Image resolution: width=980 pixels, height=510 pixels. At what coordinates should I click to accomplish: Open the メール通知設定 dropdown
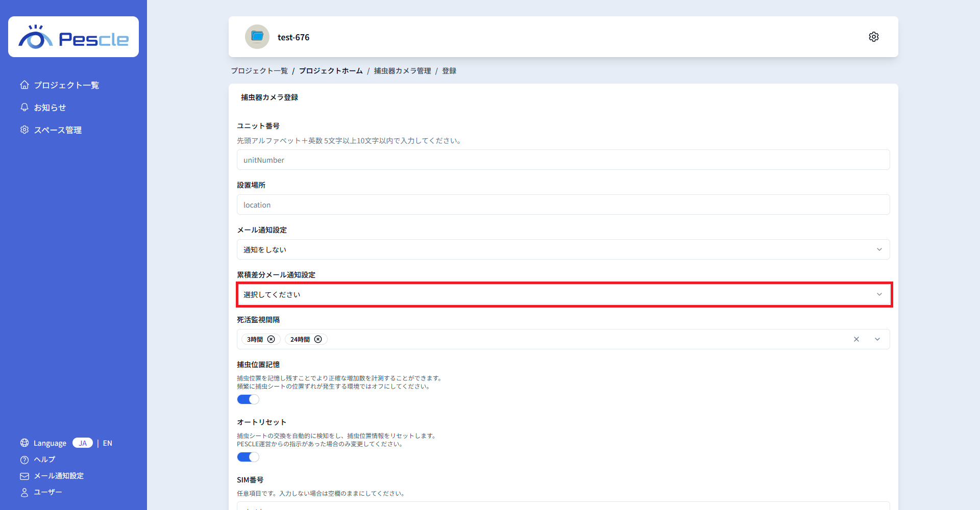pos(563,249)
